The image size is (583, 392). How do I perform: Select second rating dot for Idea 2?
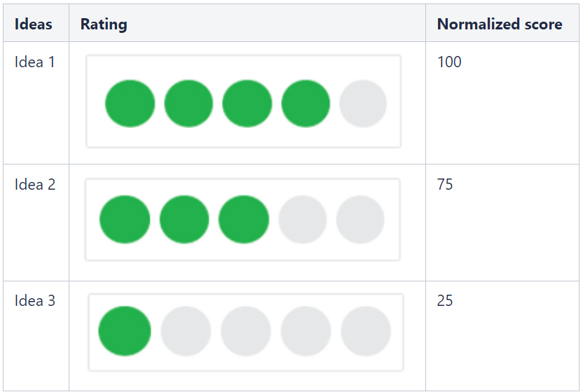184,220
